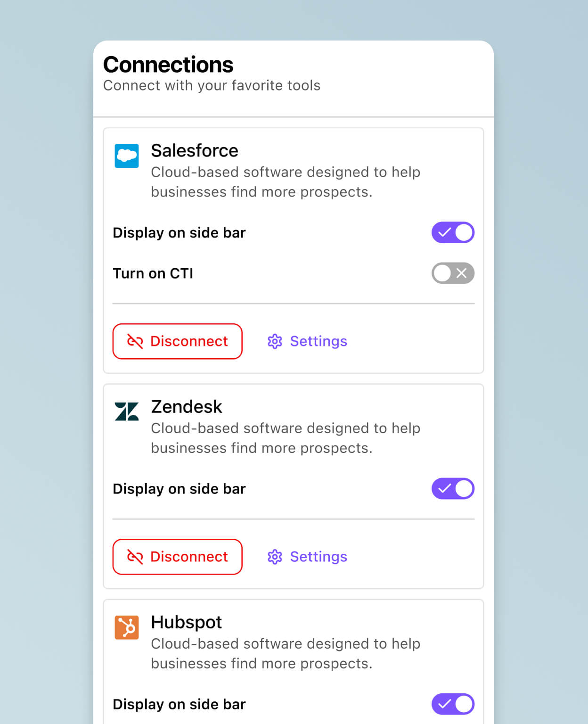Disconnect the Zendesk connection

[178, 557]
